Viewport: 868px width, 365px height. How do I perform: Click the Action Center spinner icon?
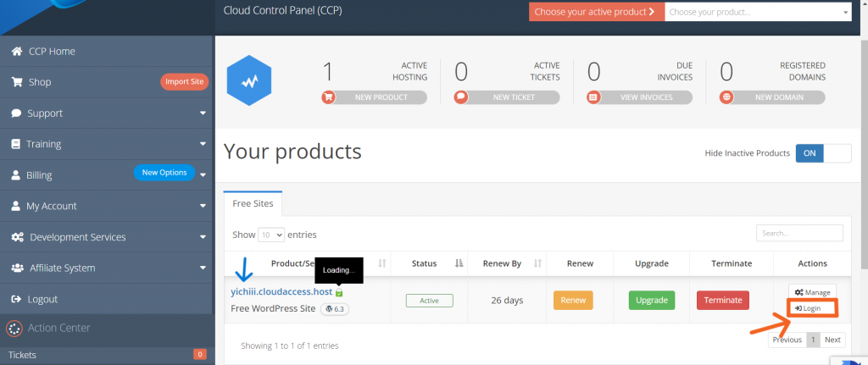pyautogui.click(x=14, y=328)
